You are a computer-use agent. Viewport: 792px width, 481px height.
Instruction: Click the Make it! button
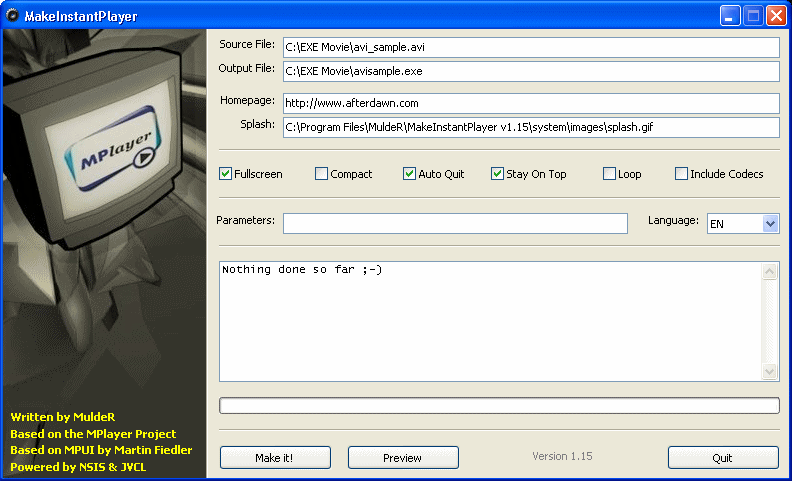(x=275, y=458)
